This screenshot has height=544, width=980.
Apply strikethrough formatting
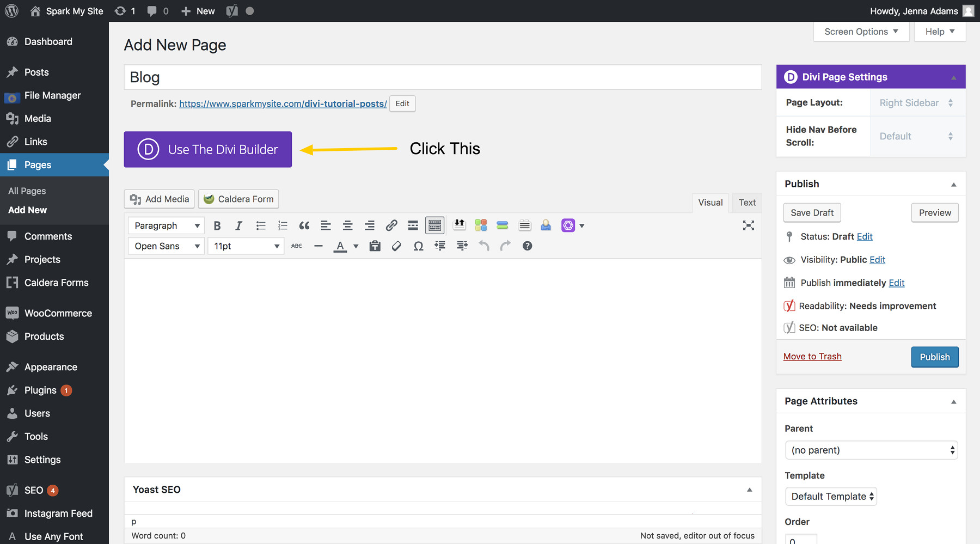pos(297,246)
